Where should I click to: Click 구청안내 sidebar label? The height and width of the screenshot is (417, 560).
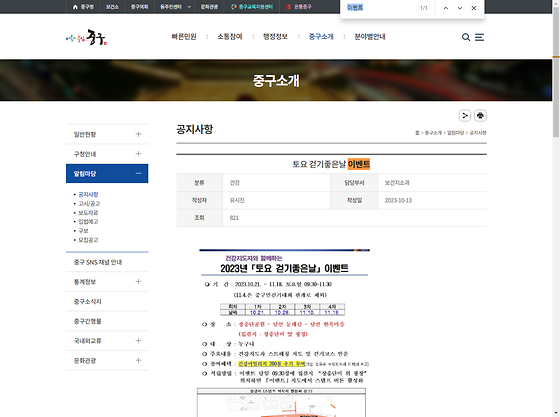click(85, 154)
